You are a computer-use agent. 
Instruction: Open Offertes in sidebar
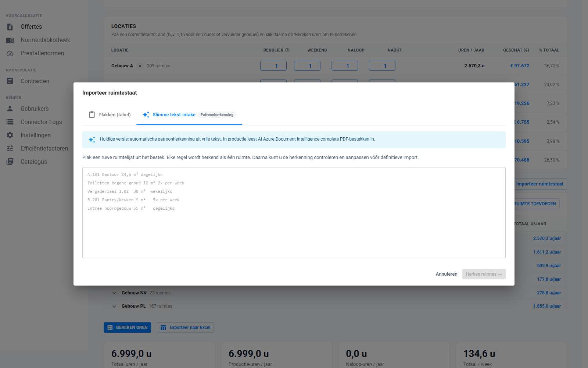[x=31, y=27]
